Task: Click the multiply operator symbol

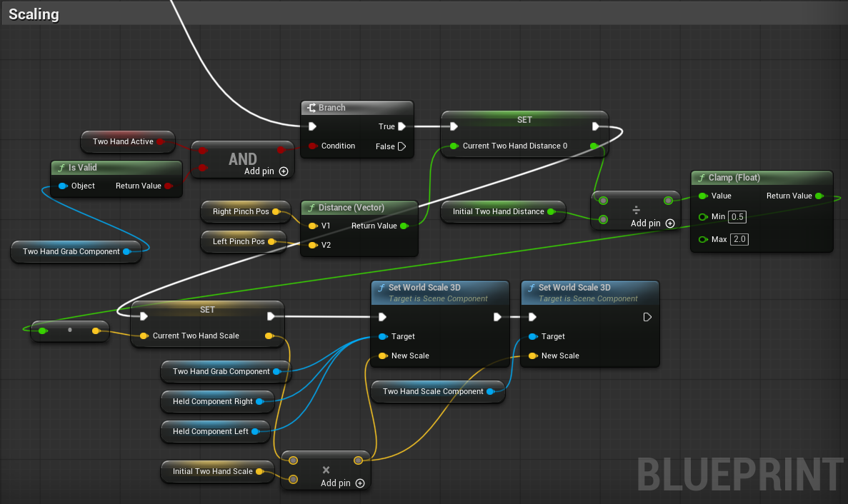Action: [x=326, y=470]
